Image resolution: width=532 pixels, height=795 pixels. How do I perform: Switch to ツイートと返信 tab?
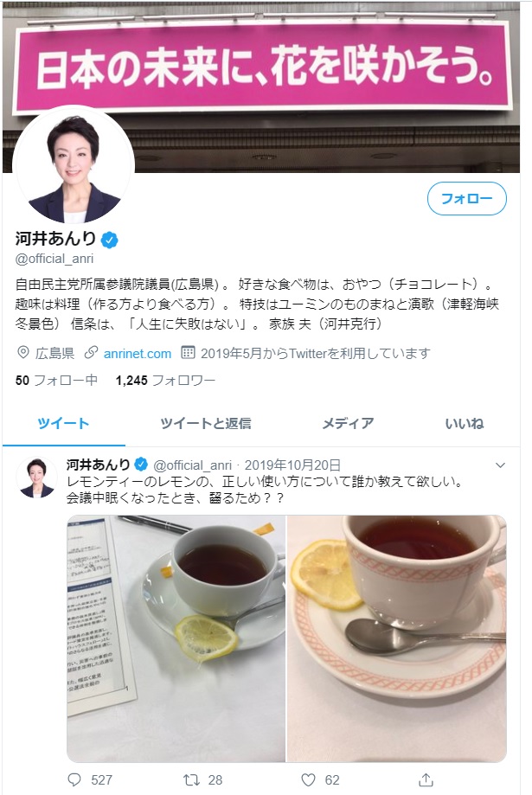(x=205, y=423)
